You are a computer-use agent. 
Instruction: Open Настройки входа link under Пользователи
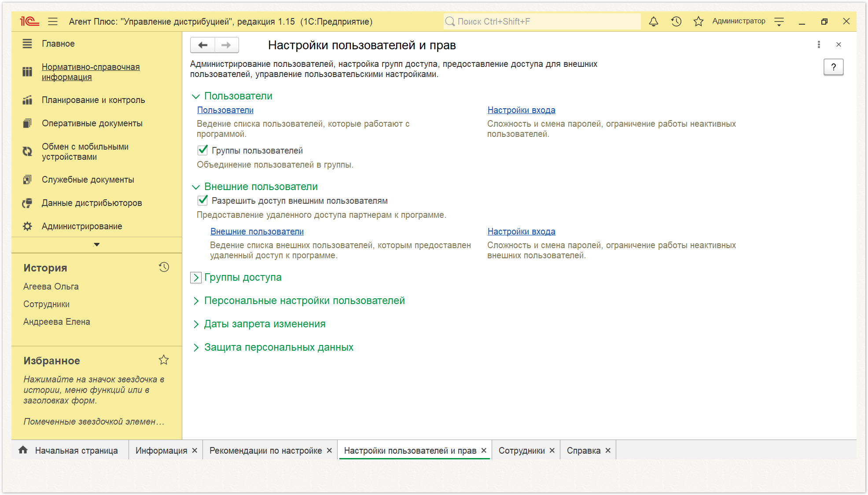[x=521, y=110]
